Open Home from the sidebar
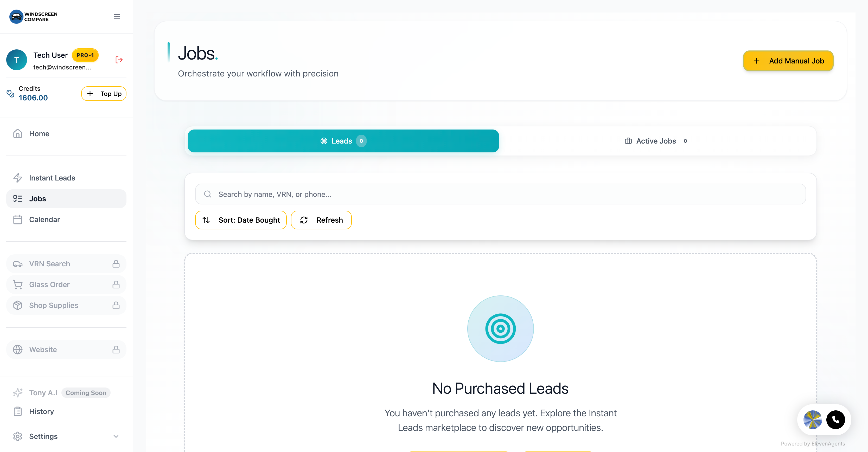The height and width of the screenshot is (452, 868). point(66,134)
